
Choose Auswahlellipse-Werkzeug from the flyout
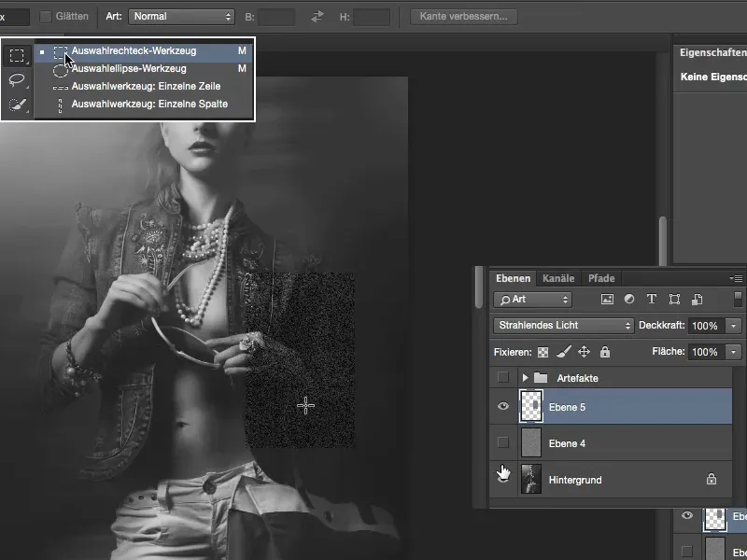128,68
